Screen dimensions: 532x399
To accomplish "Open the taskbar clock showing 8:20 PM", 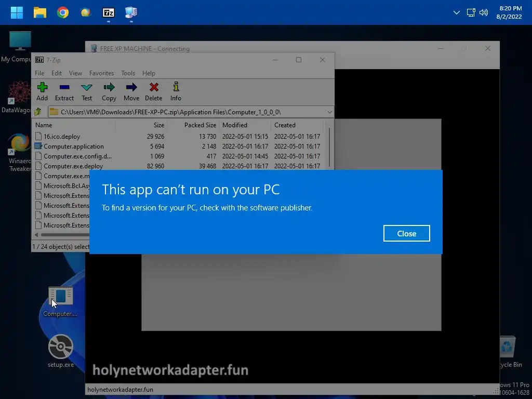I will [509, 12].
